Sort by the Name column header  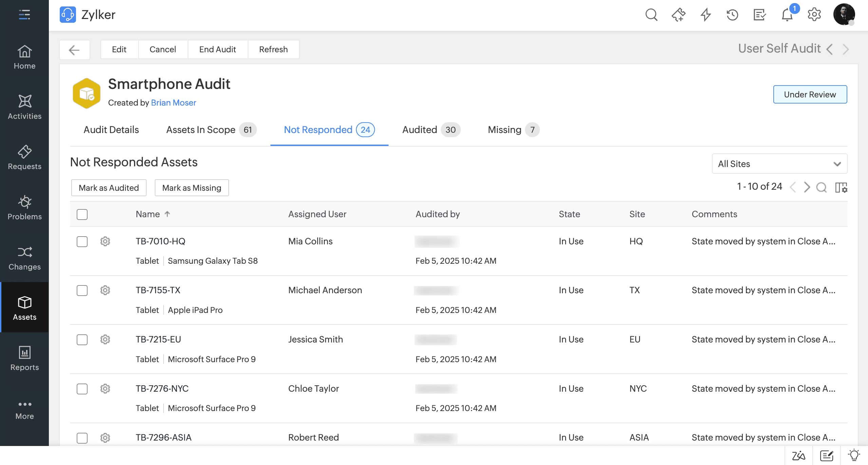click(148, 214)
